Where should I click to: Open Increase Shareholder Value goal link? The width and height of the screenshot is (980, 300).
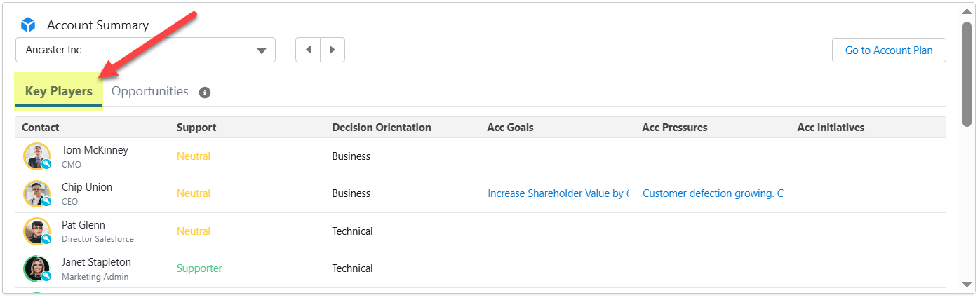(558, 193)
